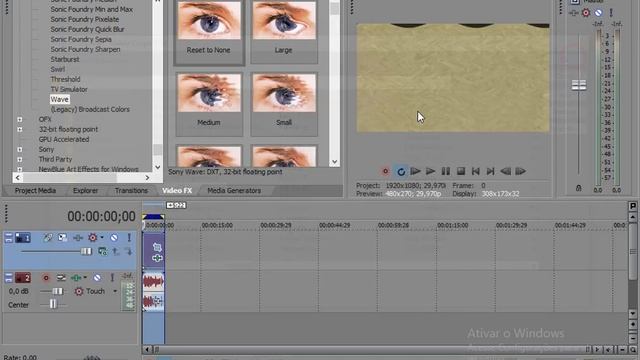
Task: Mute audio track 2
Action: point(97,278)
